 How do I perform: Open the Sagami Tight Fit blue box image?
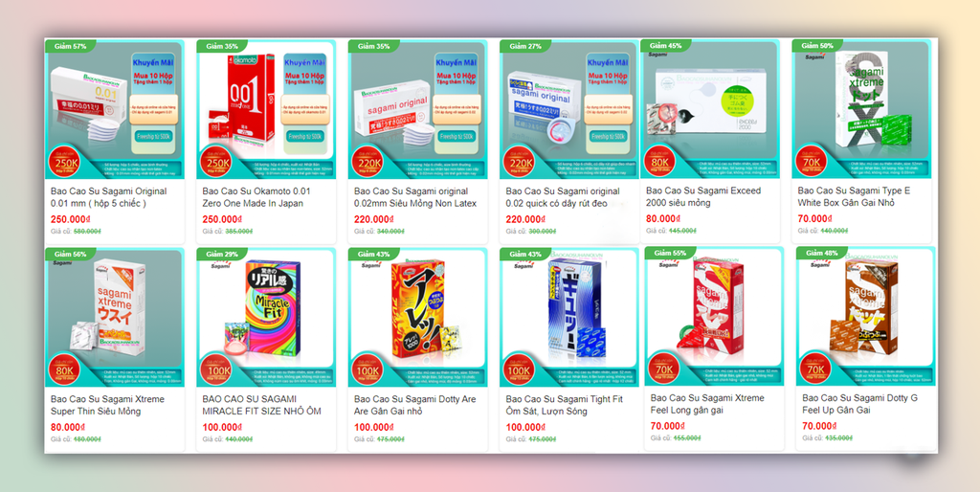pyautogui.click(x=569, y=318)
